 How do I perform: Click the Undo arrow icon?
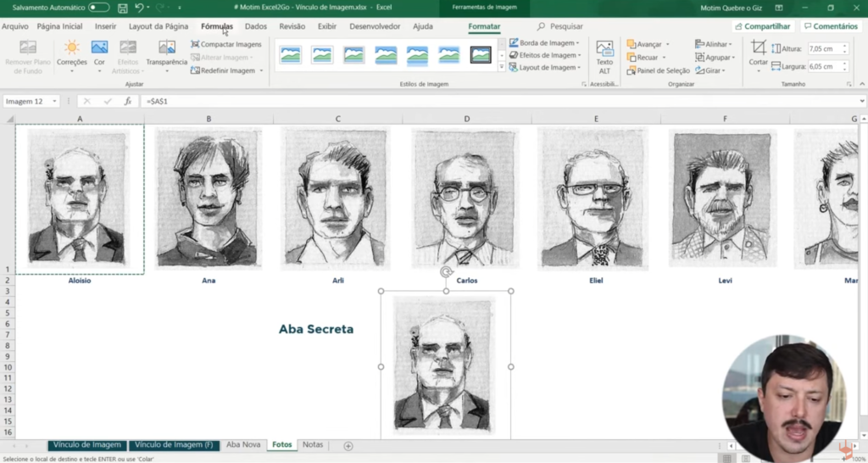tap(139, 8)
